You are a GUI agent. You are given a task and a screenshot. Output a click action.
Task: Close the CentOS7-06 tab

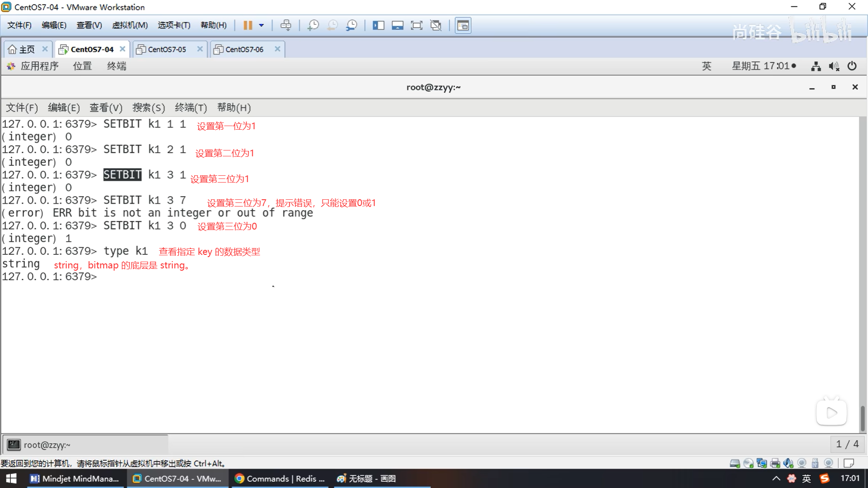click(x=278, y=49)
